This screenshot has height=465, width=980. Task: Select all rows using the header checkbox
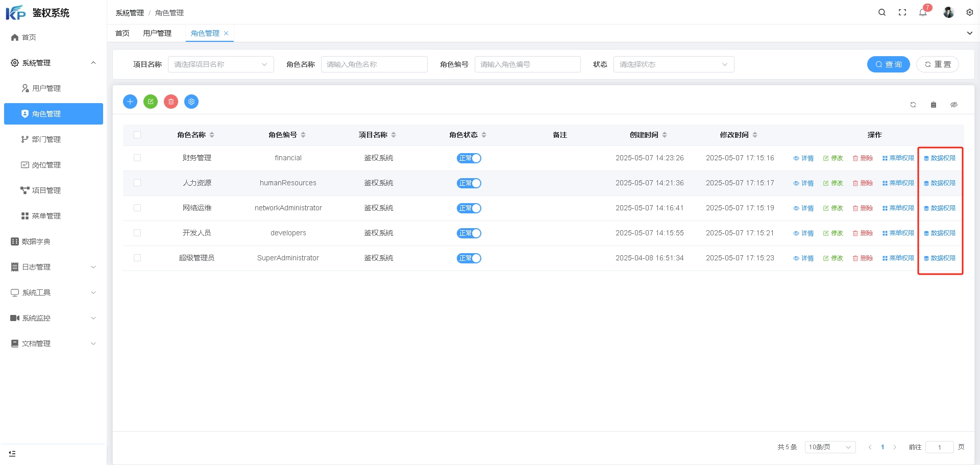137,135
